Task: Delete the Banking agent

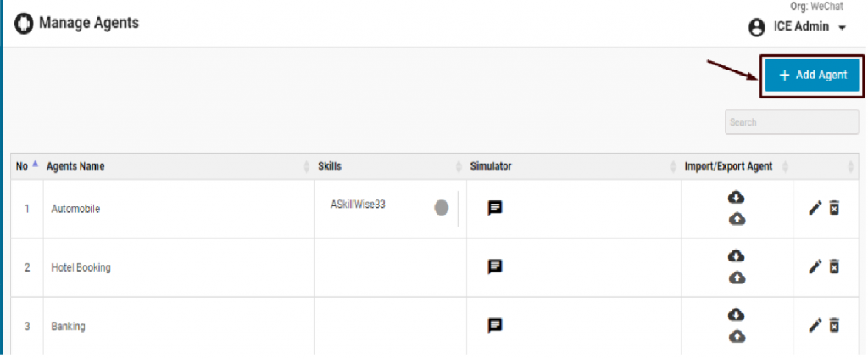Action: [834, 325]
